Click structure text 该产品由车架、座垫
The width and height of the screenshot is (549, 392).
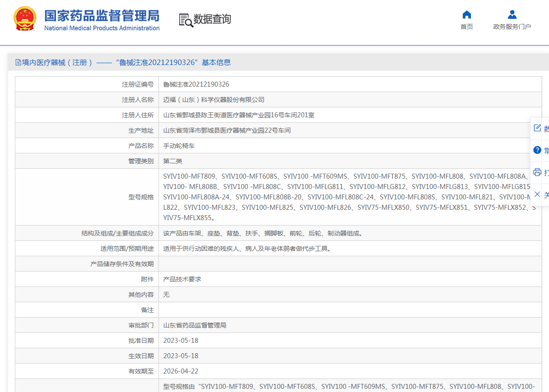click(263, 233)
